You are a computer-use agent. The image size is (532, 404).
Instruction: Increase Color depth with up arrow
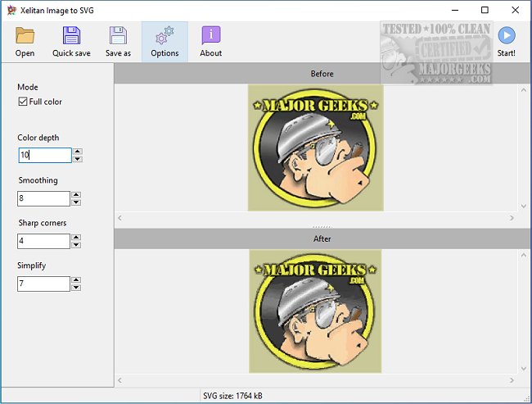[78, 152]
